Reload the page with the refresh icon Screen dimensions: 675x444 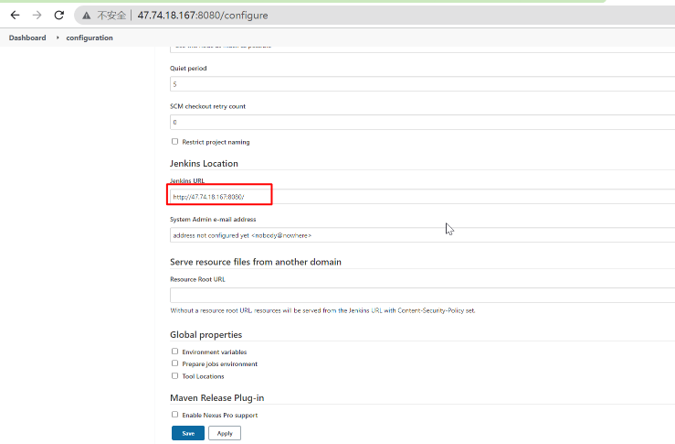59,16
